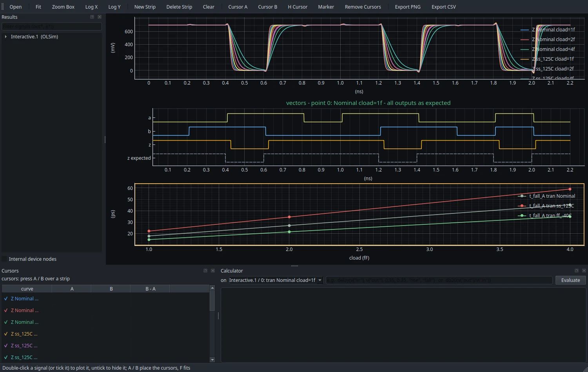Click Open in the toolbar

(16, 7)
